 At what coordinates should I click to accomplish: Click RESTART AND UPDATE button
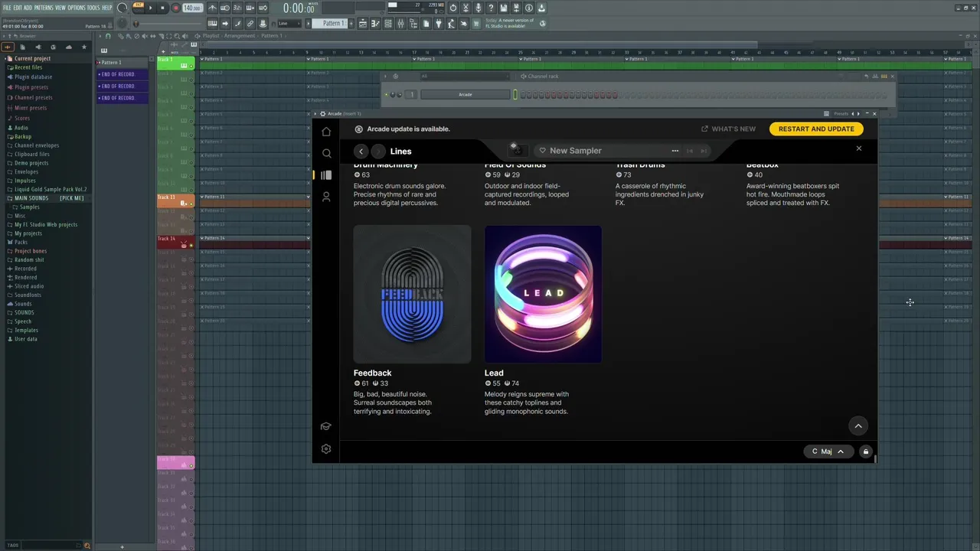click(816, 129)
